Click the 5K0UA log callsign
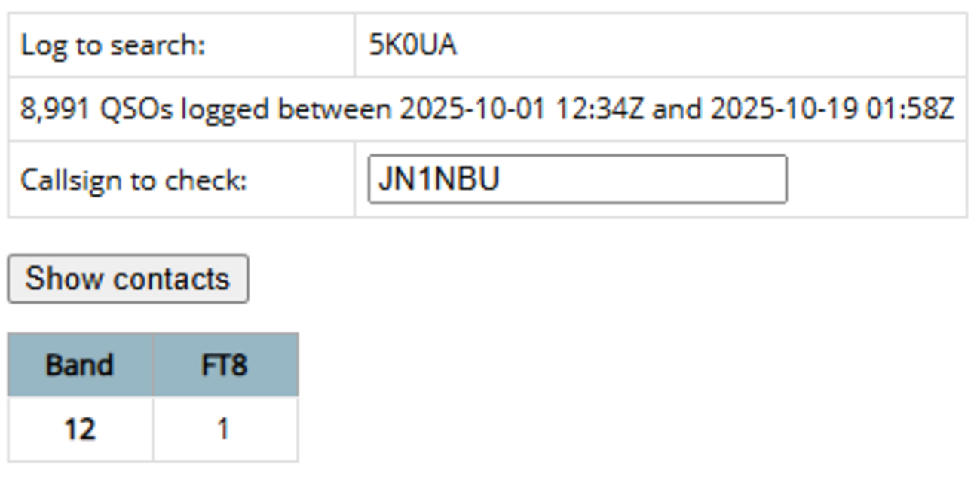 pos(412,46)
